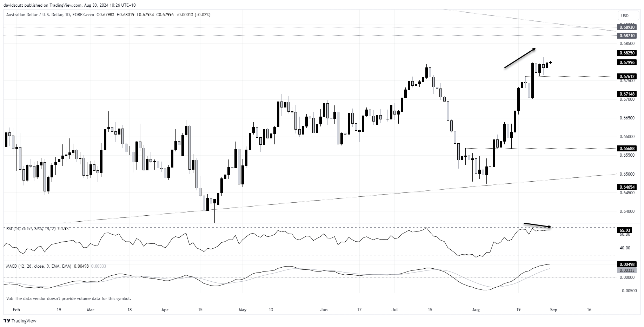Click the 0.68710 price label
This screenshot has height=327, width=644.
pos(627,36)
